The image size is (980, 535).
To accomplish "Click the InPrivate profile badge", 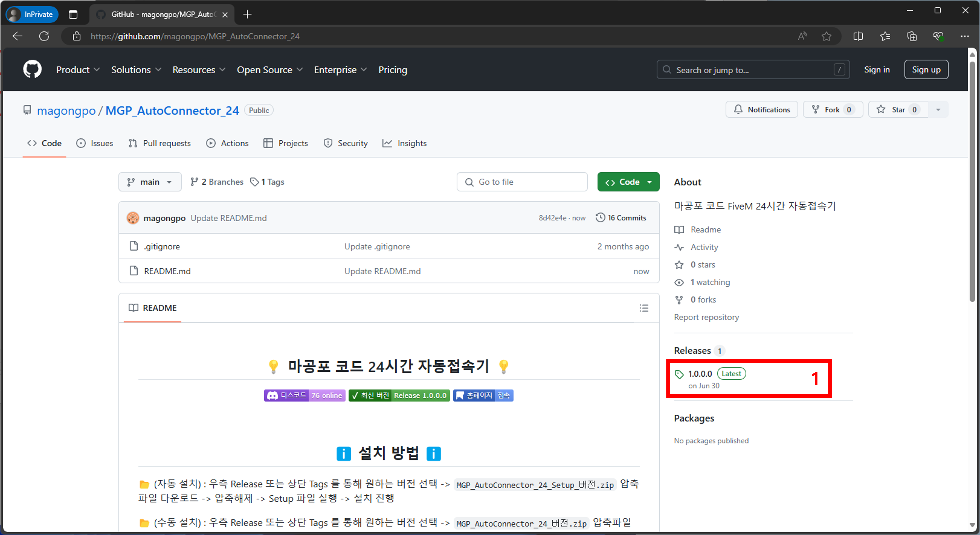I will point(32,14).
